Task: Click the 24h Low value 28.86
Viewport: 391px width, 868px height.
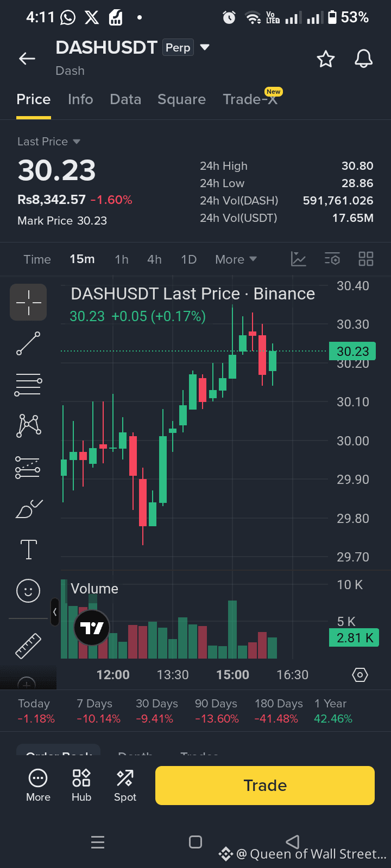Action: [357, 183]
